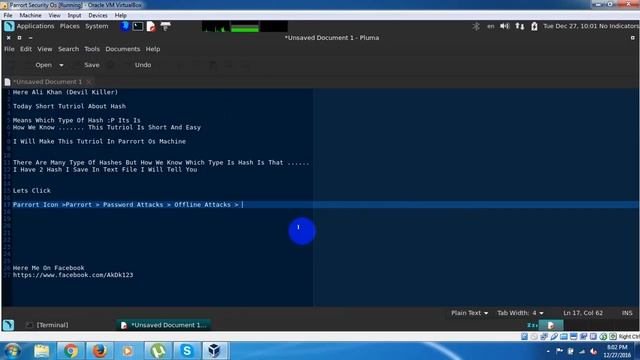Launch the terminal from top panel
This screenshot has width=640, height=360.
coord(138,26)
